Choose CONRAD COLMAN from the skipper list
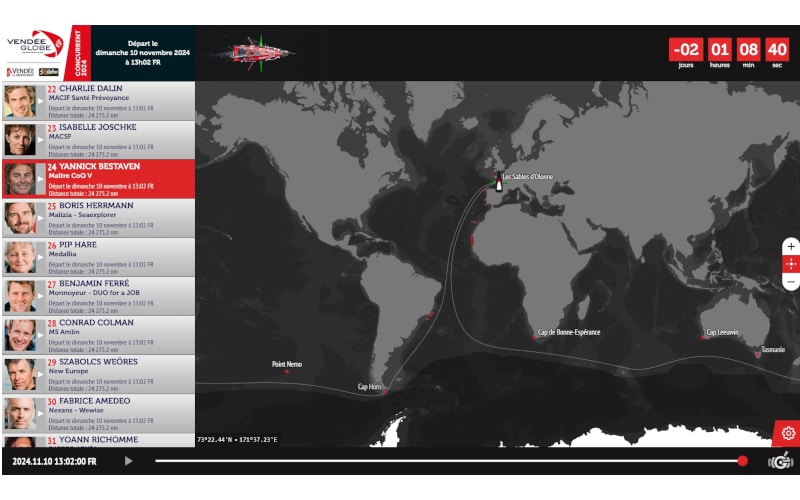 point(96,322)
